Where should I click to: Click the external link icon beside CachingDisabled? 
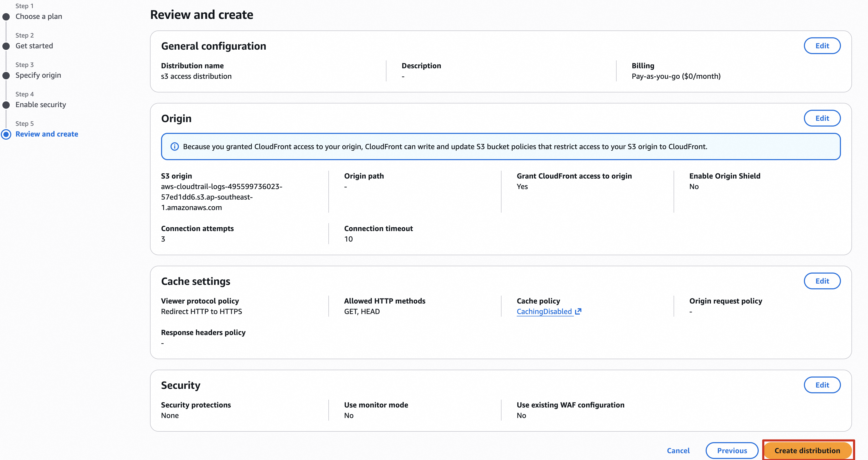coord(578,311)
